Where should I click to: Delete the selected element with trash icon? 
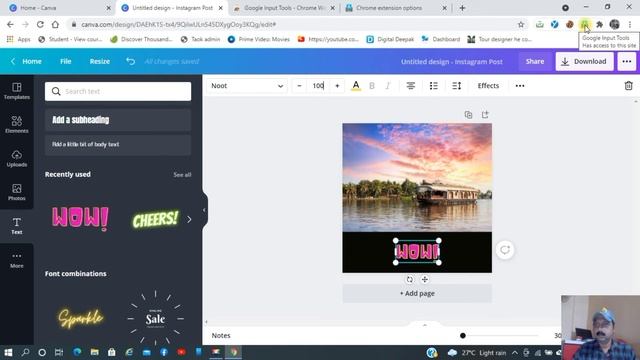point(629,86)
